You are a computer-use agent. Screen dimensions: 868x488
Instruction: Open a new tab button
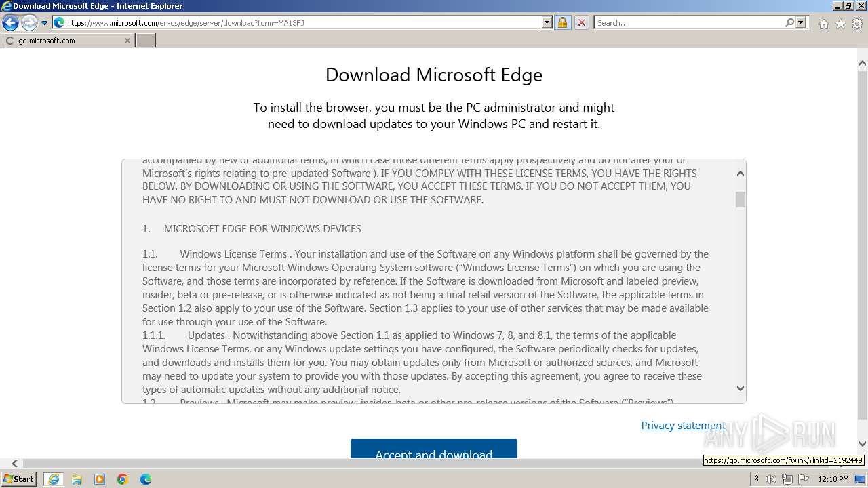point(146,41)
